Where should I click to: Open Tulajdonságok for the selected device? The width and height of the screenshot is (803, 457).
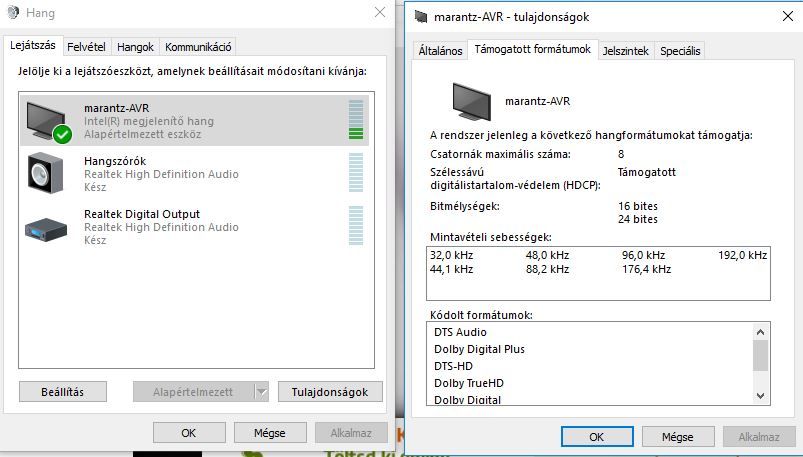click(330, 392)
